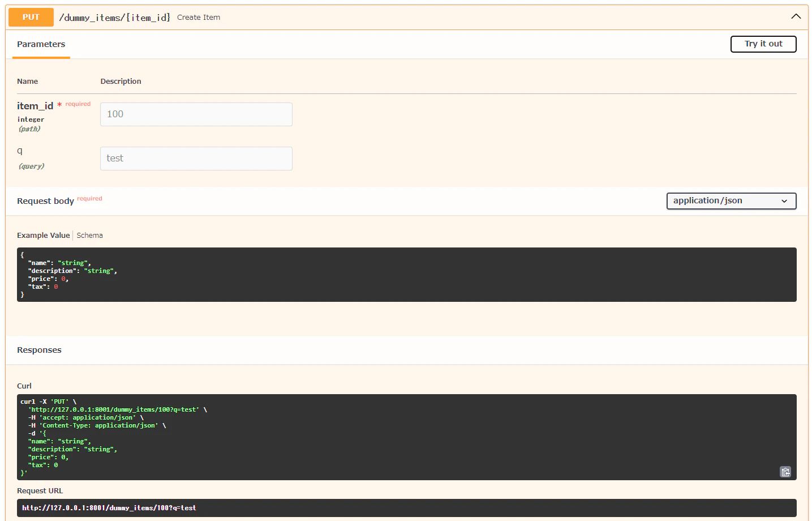
Task: Switch to the Schema tab
Action: 89,236
